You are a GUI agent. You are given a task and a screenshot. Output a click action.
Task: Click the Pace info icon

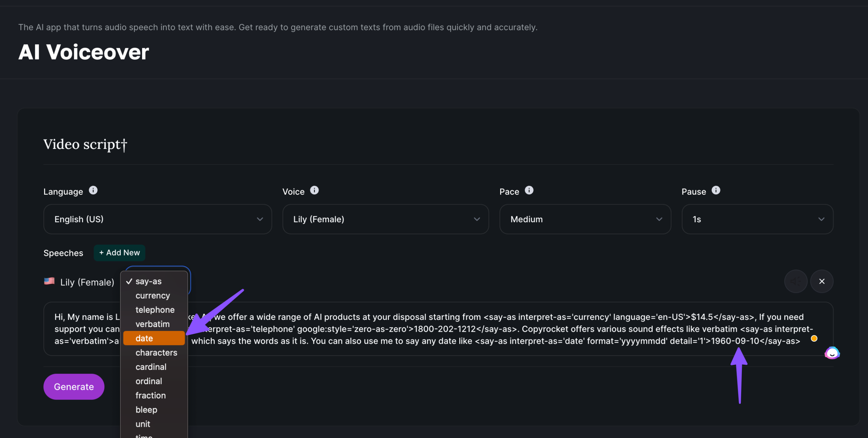(529, 190)
